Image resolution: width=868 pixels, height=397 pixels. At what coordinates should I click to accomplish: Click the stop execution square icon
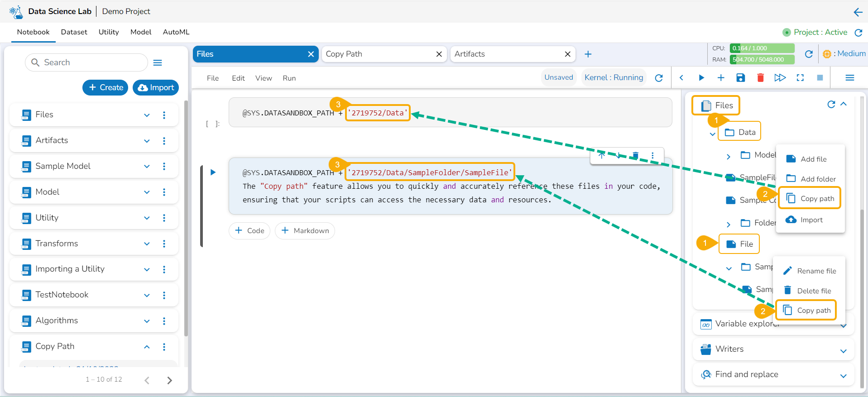click(820, 78)
